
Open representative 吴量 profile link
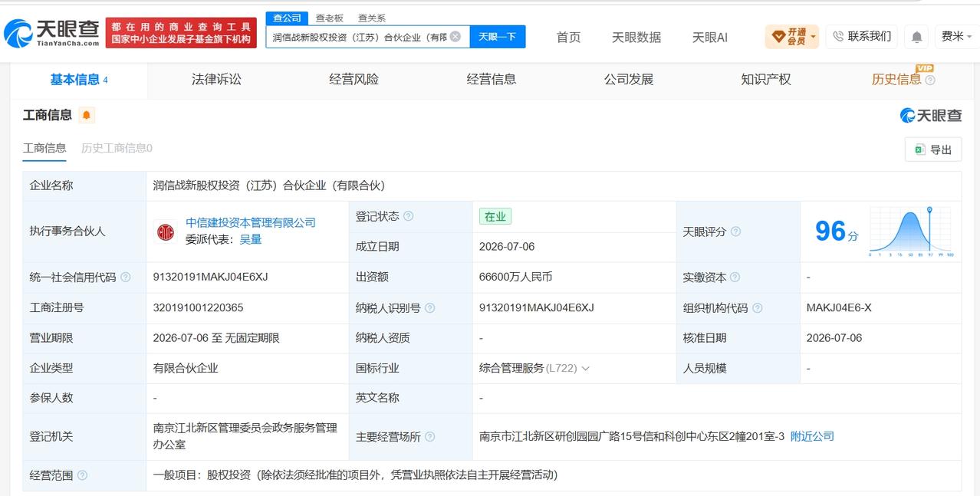pos(251,239)
